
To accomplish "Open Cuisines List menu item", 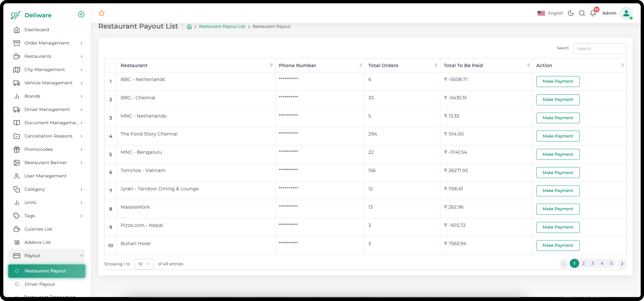I will [x=47, y=229].
